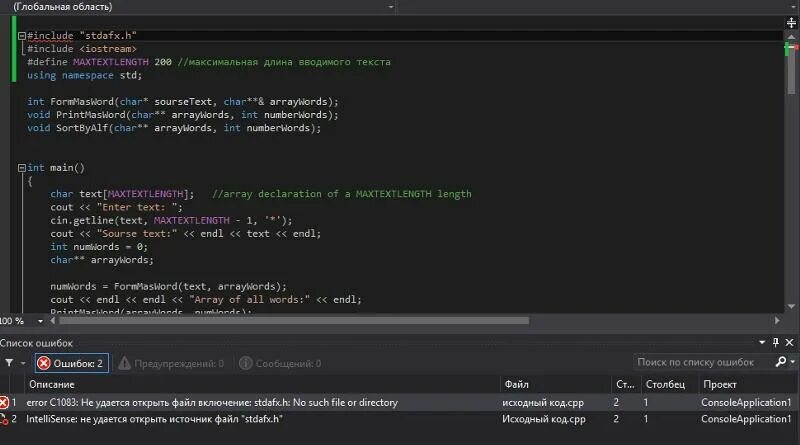Select the IntelliSense stdafx.h error description
The width and height of the screenshot is (800, 445).
pyautogui.click(x=155, y=419)
